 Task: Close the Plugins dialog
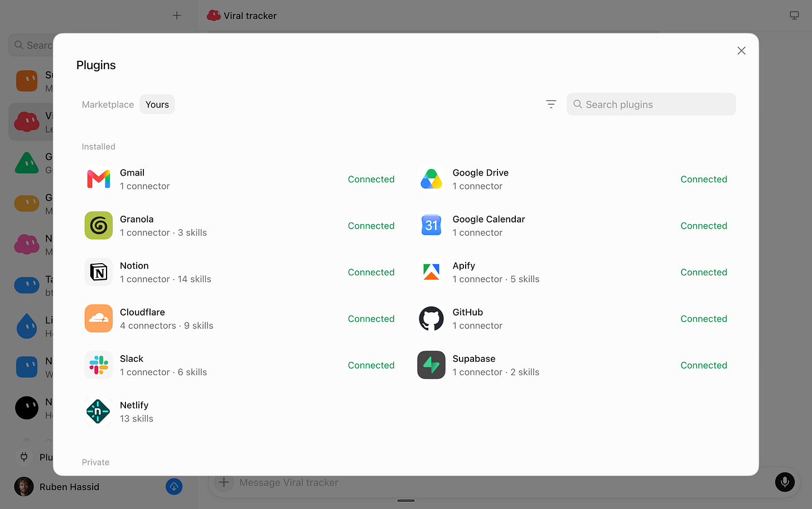point(741,51)
